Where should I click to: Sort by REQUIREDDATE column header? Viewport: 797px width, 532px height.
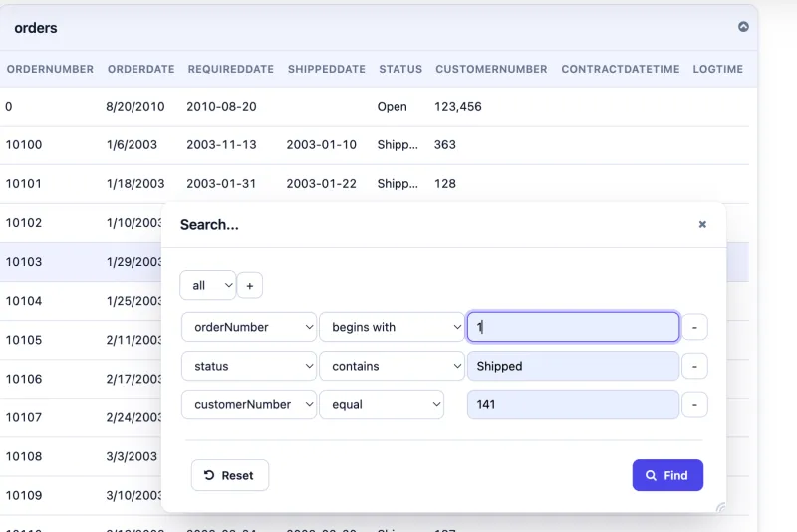point(231,69)
